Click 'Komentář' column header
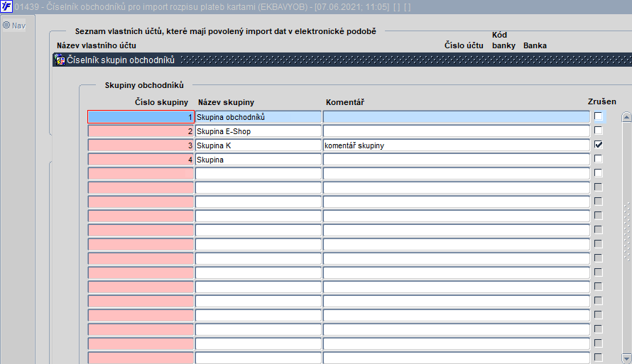 [x=345, y=102]
